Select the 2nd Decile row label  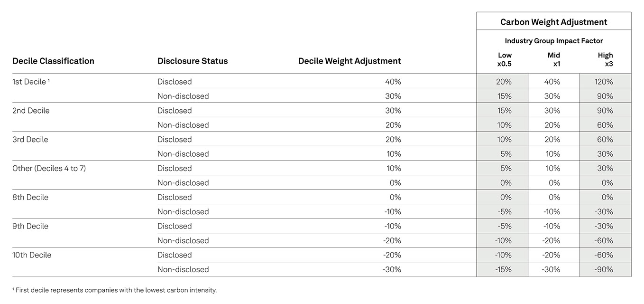pos(31,111)
